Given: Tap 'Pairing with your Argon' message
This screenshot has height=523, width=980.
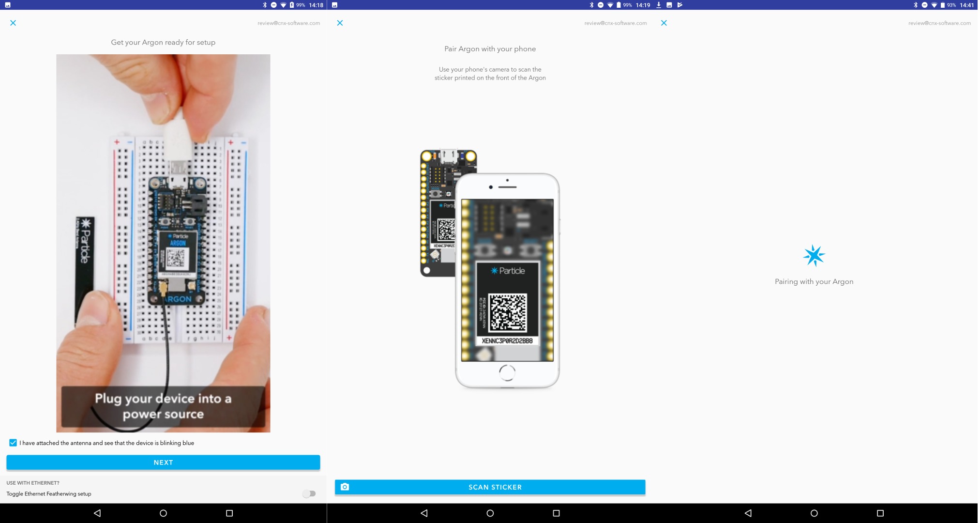Looking at the screenshot, I should (814, 281).
